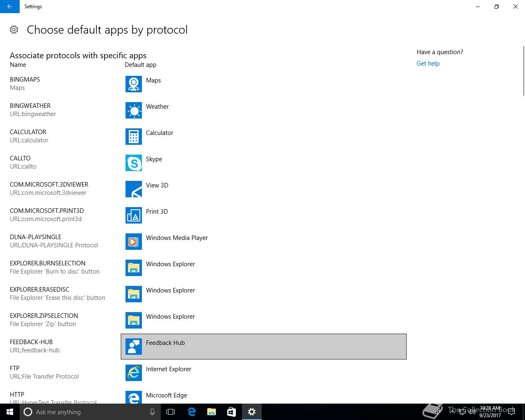This screenshot has width=525, height=420.
Task: Click Windows Explorer icon for EXPLORER.ERASEDISC
Action: (x=134, y=294)
